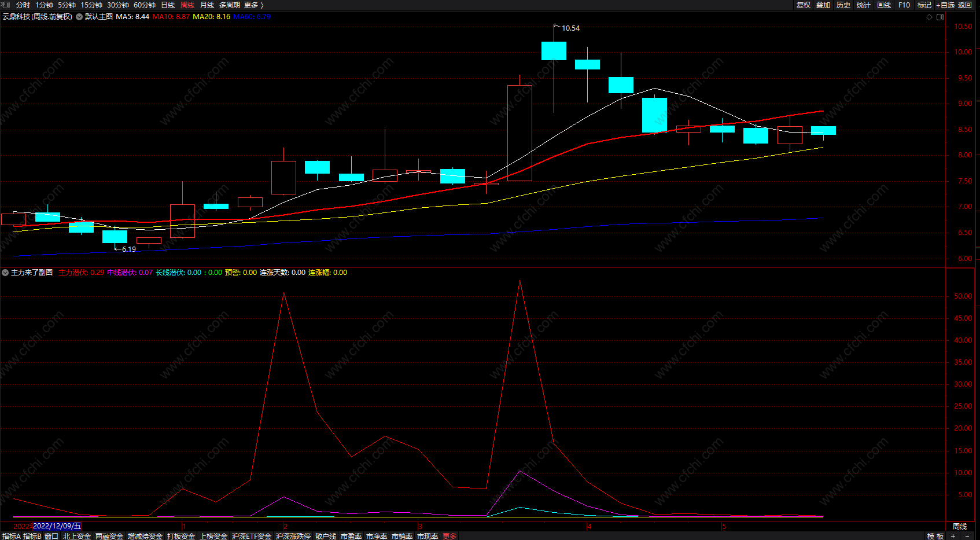Open the 历史 history button
Screen dimensions: 980x540
[x=843, y=5]
